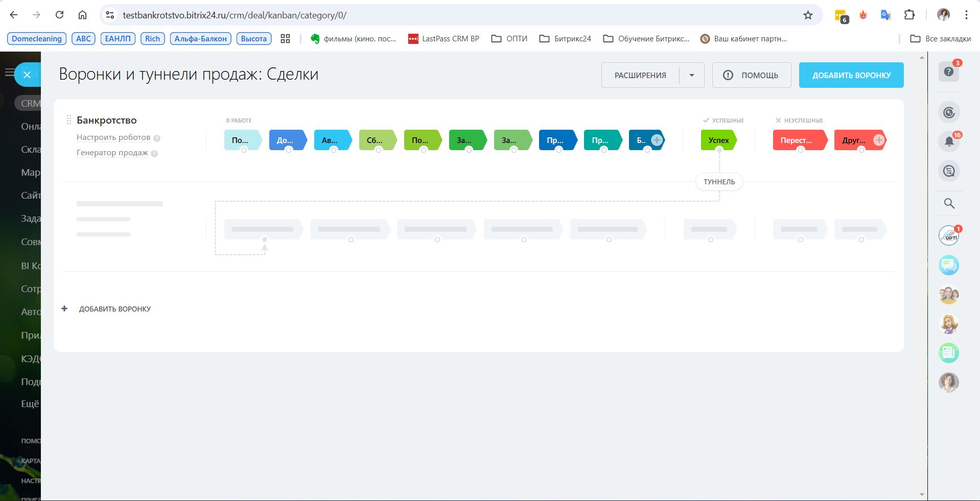Open the ПОМОЩЬ help button

(752, 75)
